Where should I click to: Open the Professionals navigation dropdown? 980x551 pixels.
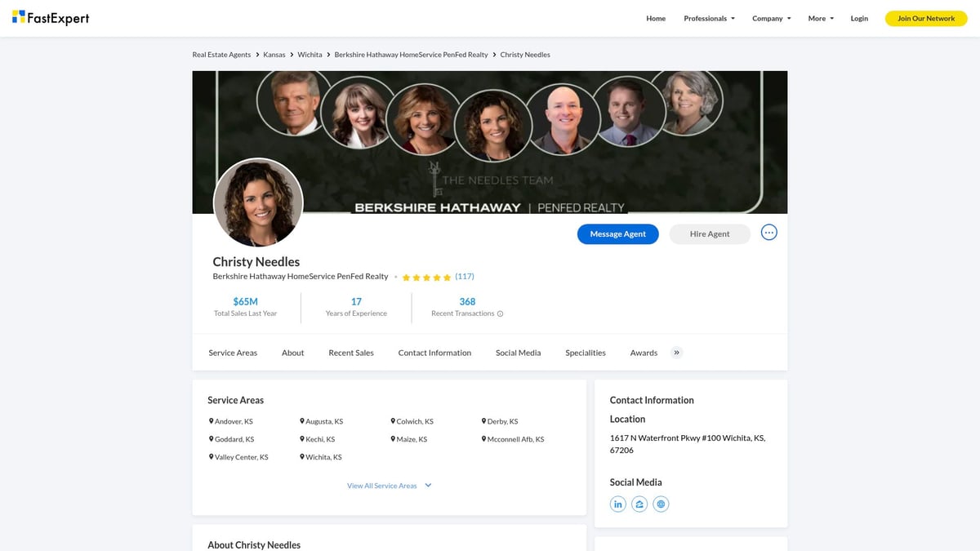(707, 18)
